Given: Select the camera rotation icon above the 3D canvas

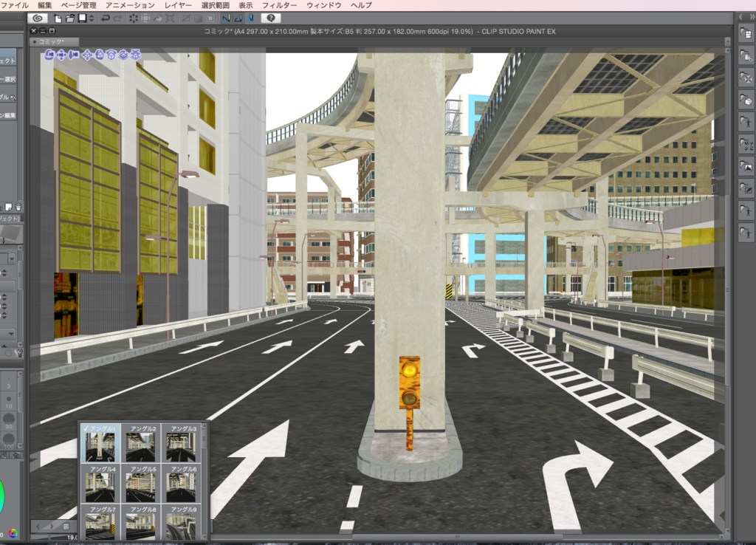Looking at the screenshot, I should click(49, 55).
